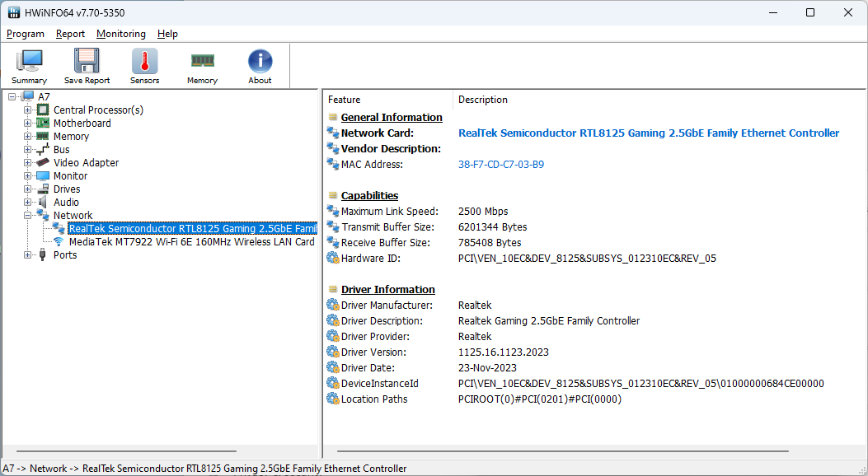Expand the Video Adapter node

click(x=27, y=162)
